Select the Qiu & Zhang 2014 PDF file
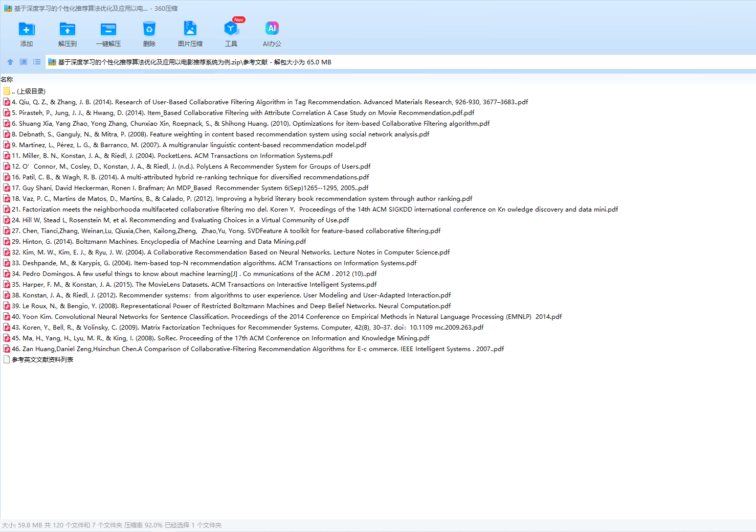 [270, 102]
